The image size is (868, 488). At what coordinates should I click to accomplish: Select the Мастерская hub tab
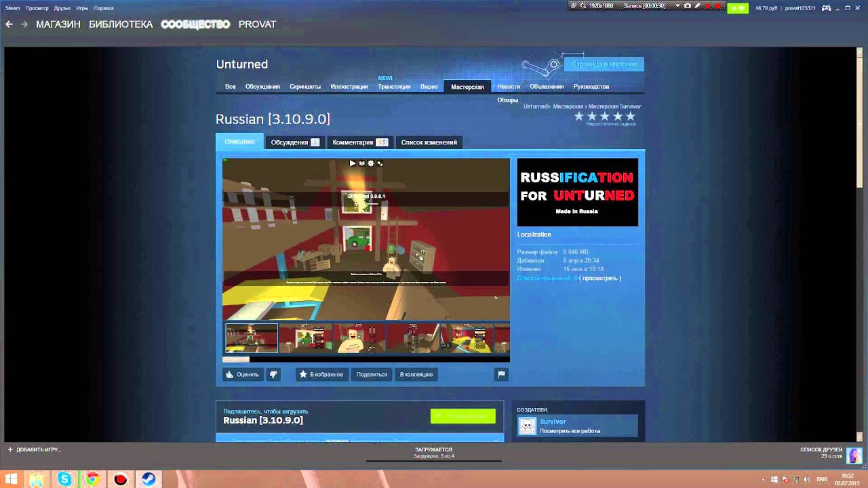point(467,87)
